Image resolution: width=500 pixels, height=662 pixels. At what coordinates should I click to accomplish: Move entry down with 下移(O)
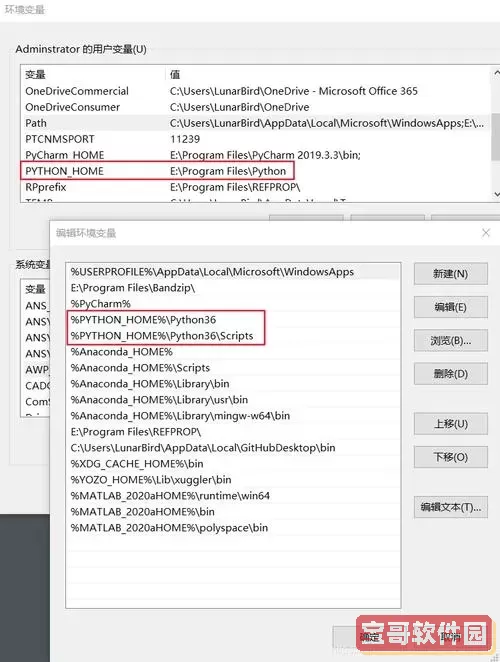coord(451,457)
